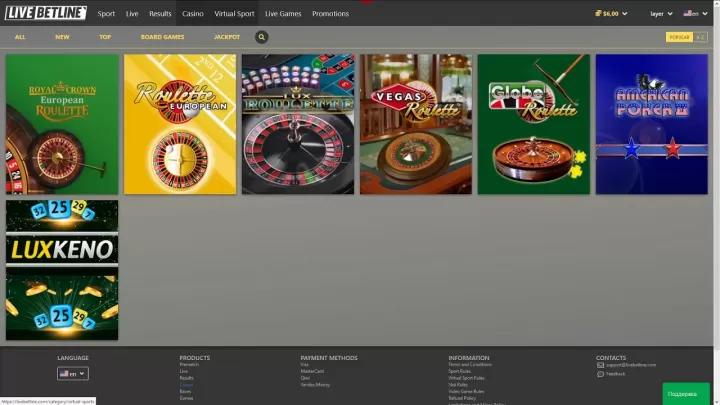Open the Vegas Roulette game thumbnail
Image resolution: width=720 pixels, height=405 pixels.
pyautogui.click(x=415, y=124)
